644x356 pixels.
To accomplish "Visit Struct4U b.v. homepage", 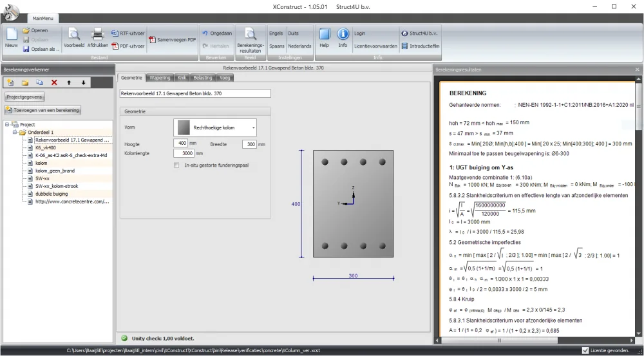I will 419,33.
